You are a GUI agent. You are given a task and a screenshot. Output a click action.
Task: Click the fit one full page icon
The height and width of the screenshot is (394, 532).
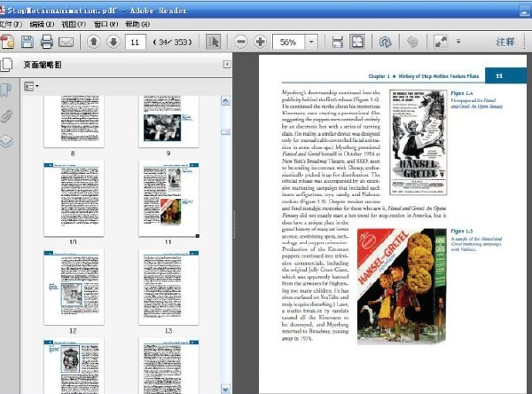tap(357, 42)
